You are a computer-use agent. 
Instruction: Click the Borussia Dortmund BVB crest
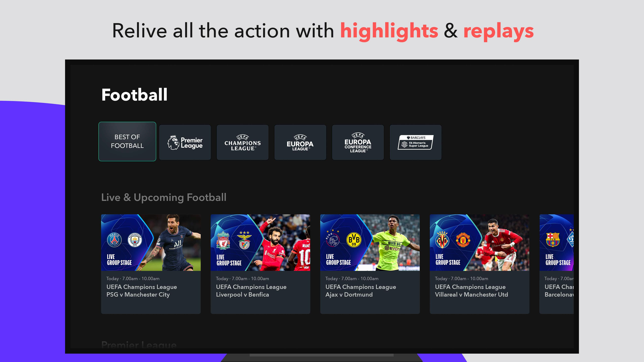point(354,240)
